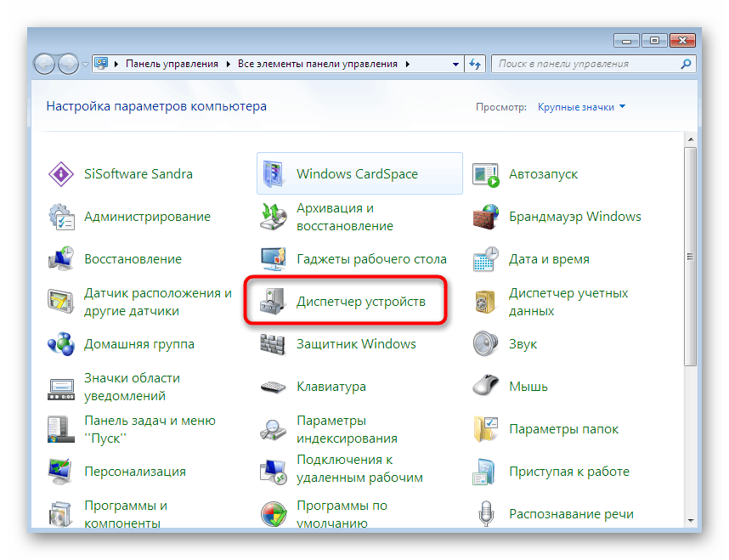
Task: Click the Домашняя группа icon
Action: coord(61,344)
